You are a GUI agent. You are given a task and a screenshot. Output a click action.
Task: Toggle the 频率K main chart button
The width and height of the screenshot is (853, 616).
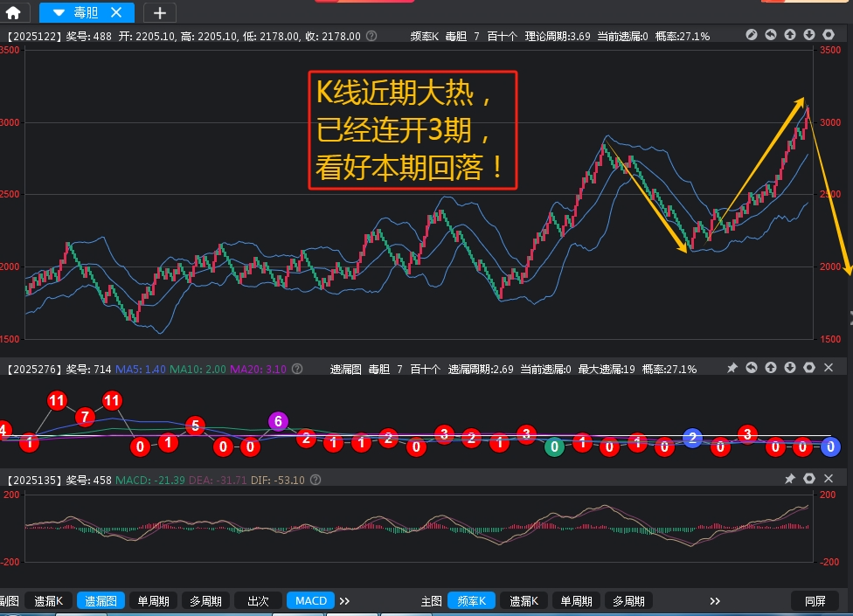(x=472, y=601)
